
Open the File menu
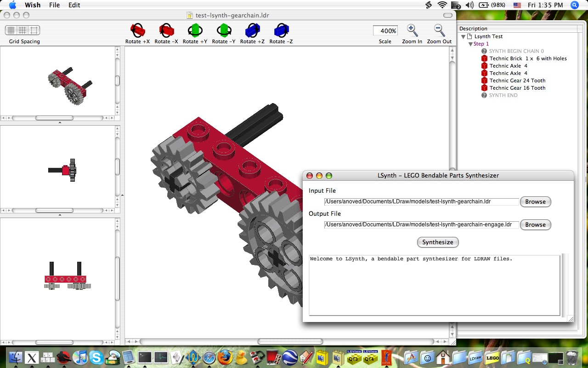point(54,5)
